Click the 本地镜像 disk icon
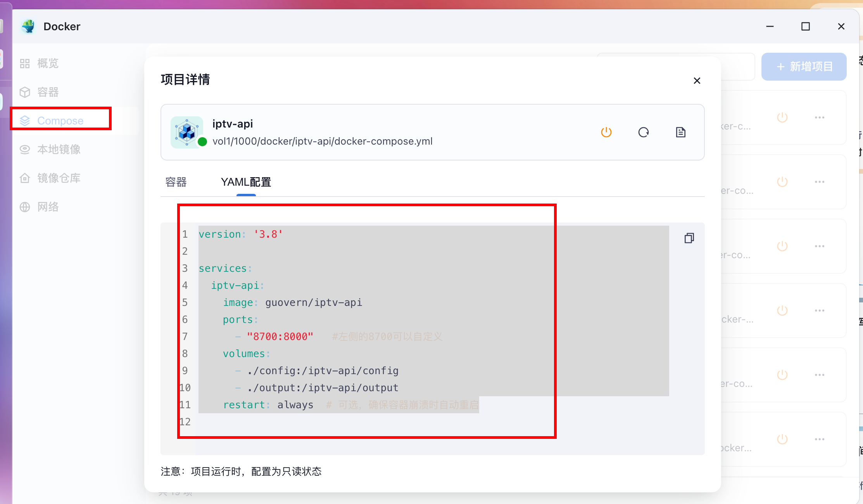This screenshot has width=863, height=504. tap(25, 150)
